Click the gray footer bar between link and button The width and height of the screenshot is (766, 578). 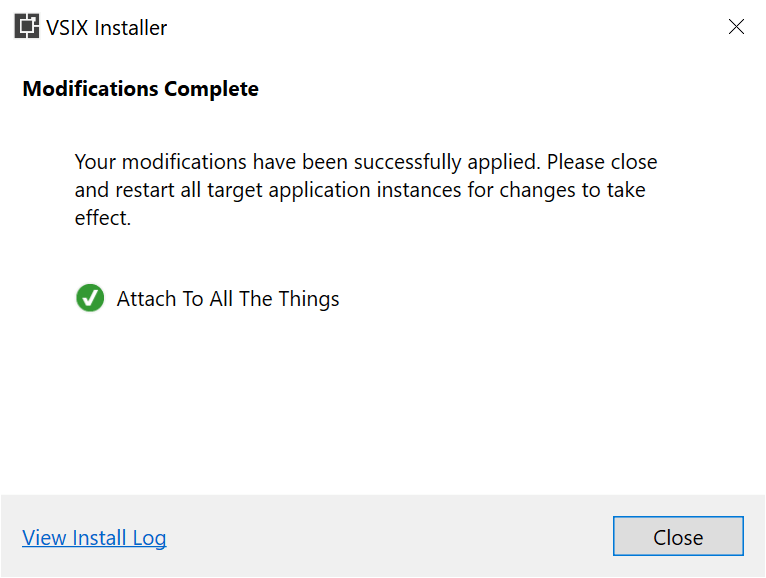389,536
